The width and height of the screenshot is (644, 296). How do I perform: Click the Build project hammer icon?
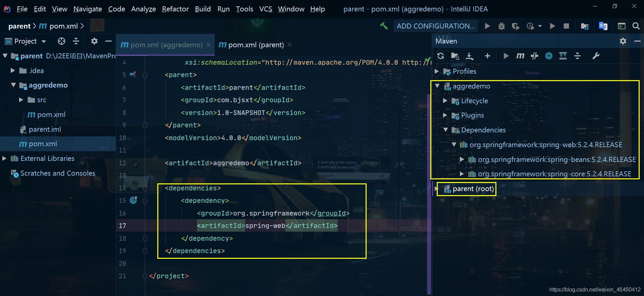[x=384, y=26]
